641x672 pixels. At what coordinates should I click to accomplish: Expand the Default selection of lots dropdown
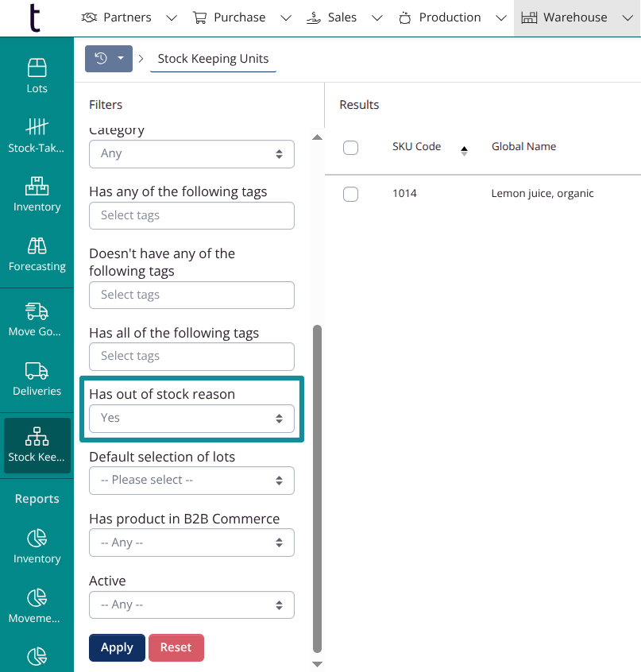pos(191,481)
